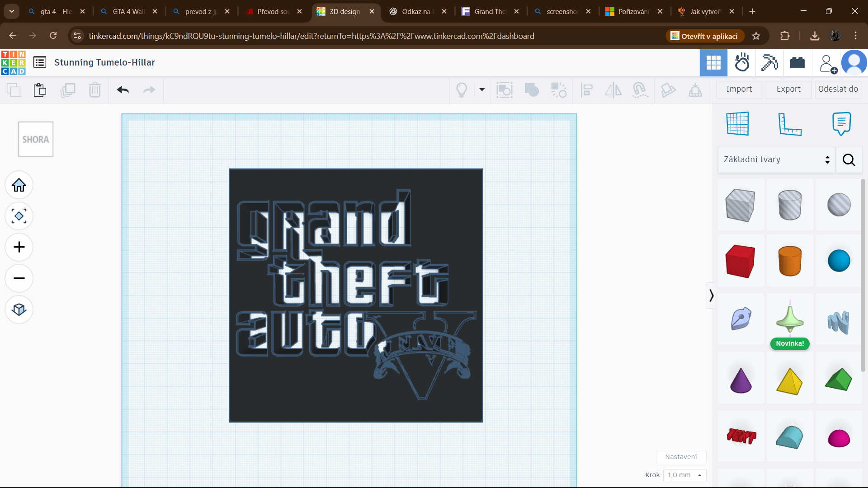This screenshot has width=868, height=488.
Task: Switch to the Grand Theft browser tab
Action: pyautogui.click(x=491, y=11)
